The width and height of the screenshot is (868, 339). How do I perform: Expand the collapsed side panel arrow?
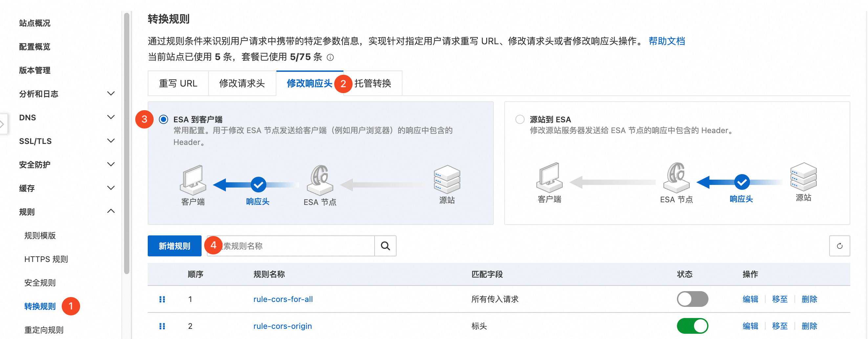click(3, 124)
